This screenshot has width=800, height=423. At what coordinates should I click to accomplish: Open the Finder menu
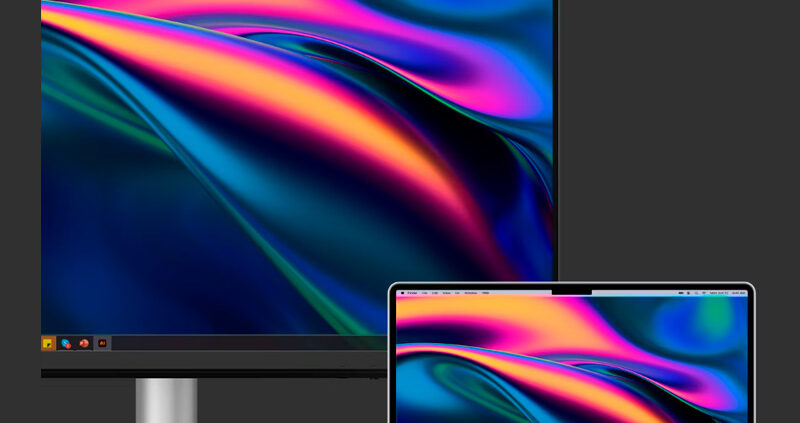411,293
